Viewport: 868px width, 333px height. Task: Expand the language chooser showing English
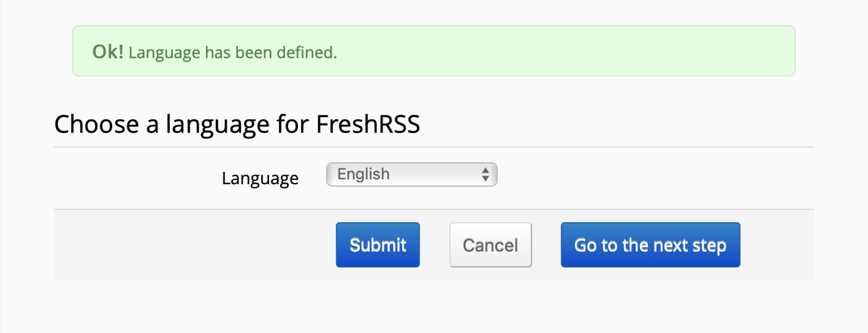pos(411,174)
